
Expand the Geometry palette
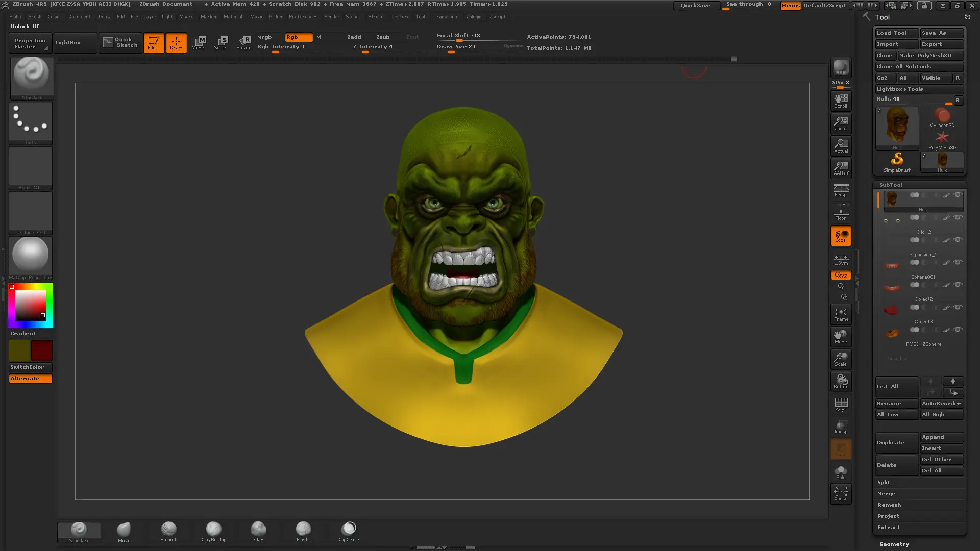[894, 544]
